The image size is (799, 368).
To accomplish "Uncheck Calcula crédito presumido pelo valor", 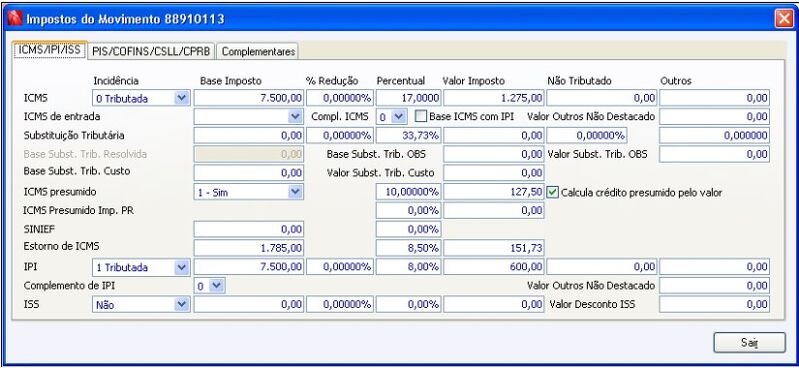I will (x=552, y=192).
